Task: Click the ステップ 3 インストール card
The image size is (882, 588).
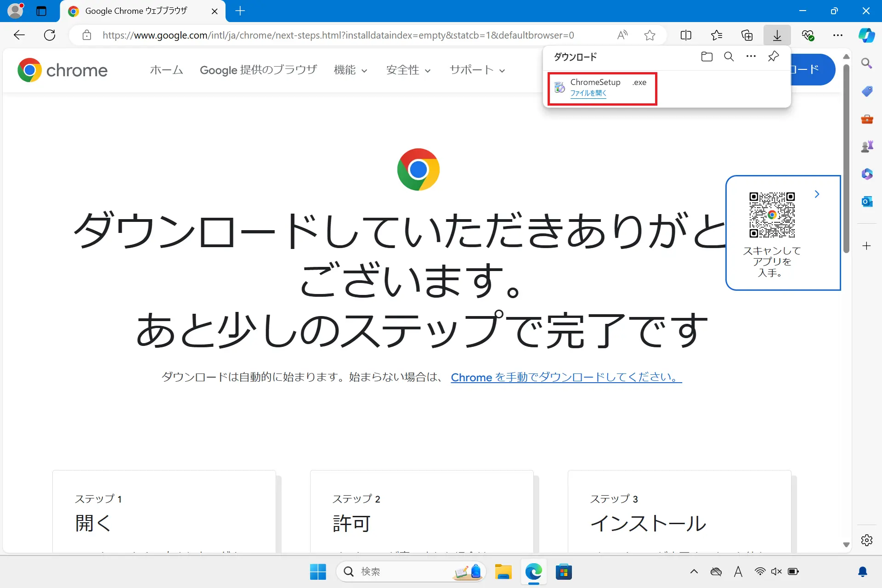Action: click(x=679, y=511)
